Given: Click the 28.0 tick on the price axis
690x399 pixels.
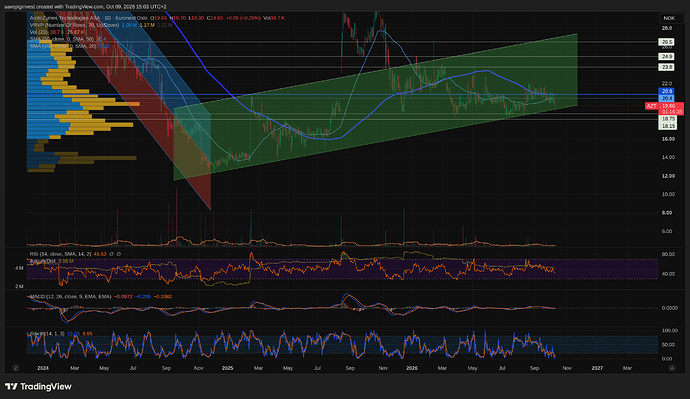Looking at the screenshot, I should tap(667, 28).
